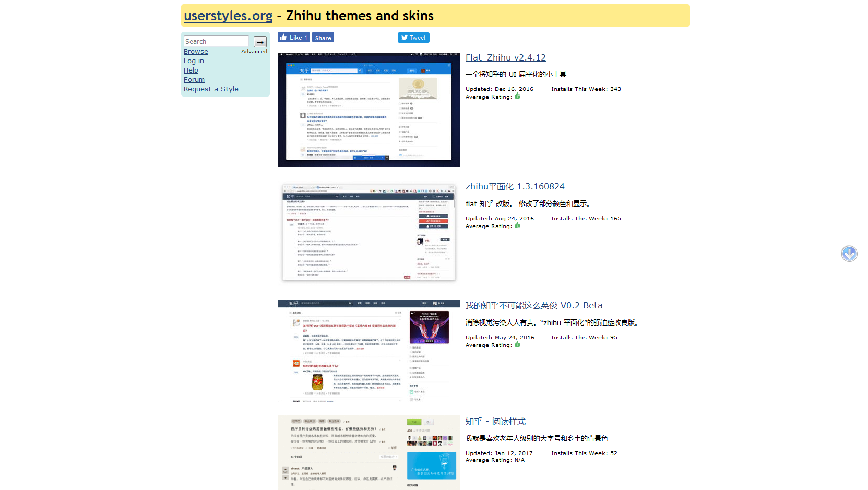The image size is (868, 490).
Task: Click the 我的知乎不可能这么英俊 screenshot thumbnail
Action: (369, 351)
